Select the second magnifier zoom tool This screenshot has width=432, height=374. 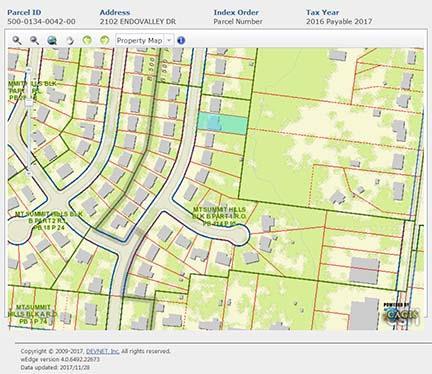pyautogui.click(x=34, y=40)
